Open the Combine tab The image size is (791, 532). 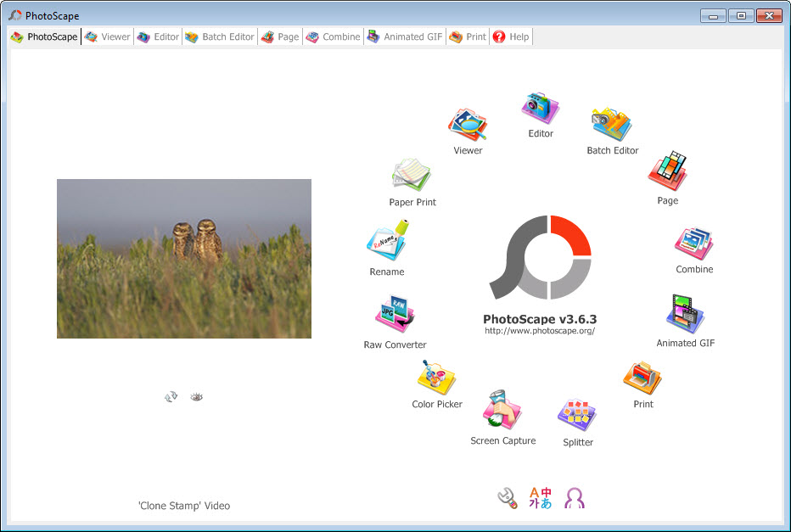[334, 36]
